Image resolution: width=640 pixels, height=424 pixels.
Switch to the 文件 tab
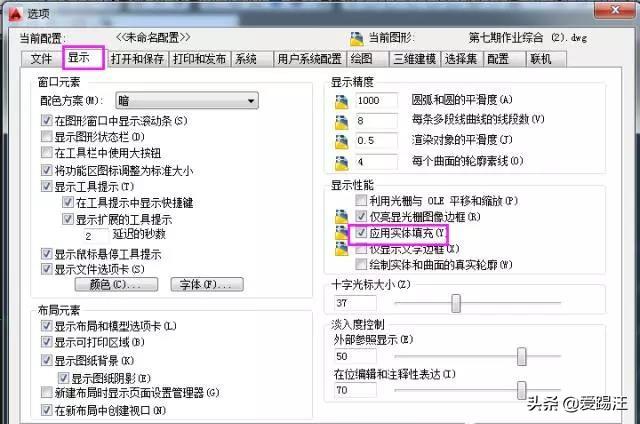pyautogui.click(x=41, y=59)
